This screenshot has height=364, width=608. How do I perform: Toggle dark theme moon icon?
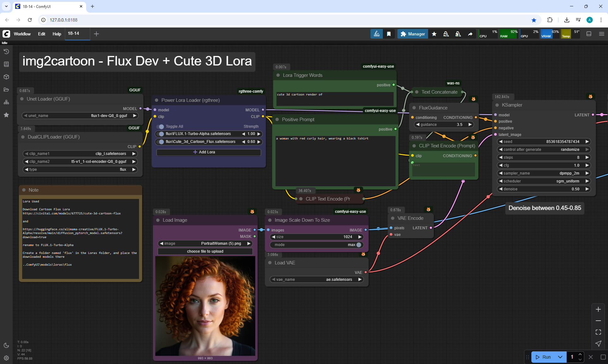pyautogui.click(x=6, y=345)
